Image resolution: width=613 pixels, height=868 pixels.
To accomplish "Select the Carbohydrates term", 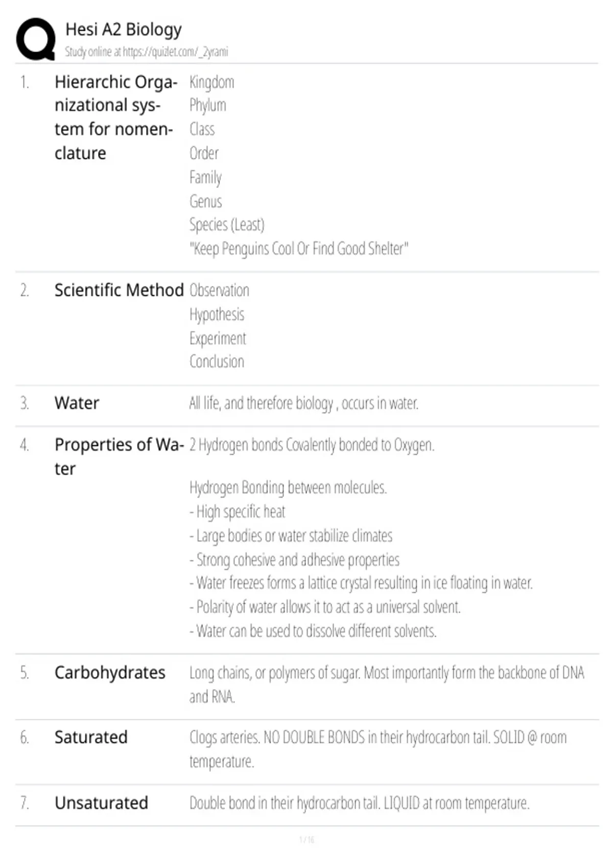I will click(x=110, y=672).
